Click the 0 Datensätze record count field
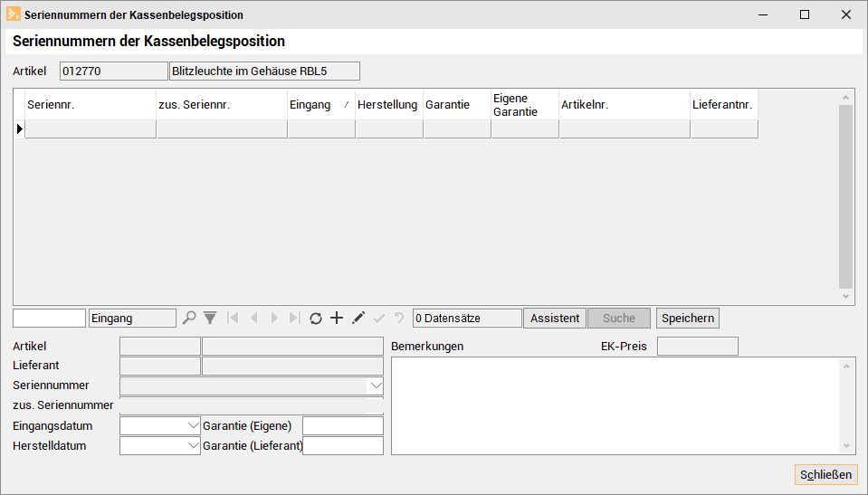Screen dimensions: 868x495 pos(467,319)
